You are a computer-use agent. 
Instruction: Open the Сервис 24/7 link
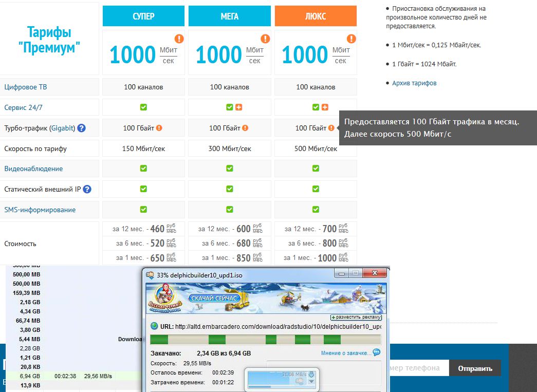[x=23, y=107]
